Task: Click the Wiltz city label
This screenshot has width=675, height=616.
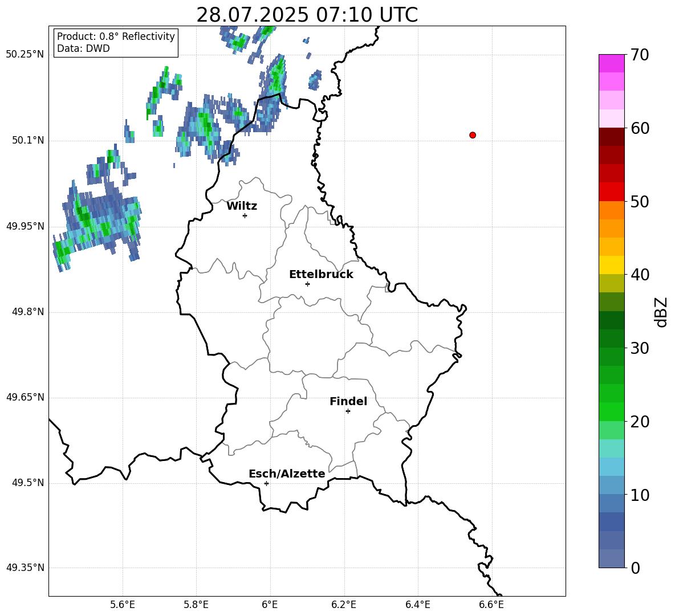Action: [x=242, y=206]
